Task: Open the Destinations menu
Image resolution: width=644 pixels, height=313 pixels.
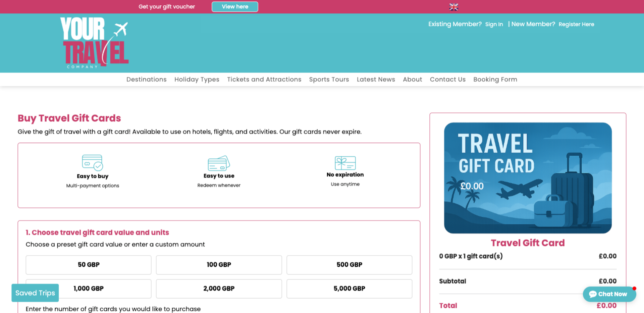Action: (146, 80)
